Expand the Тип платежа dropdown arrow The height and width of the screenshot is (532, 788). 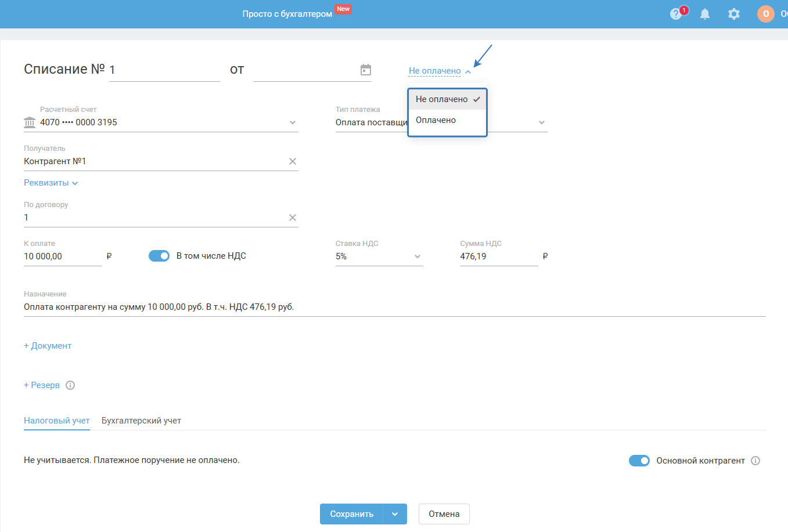pos(542,122)
